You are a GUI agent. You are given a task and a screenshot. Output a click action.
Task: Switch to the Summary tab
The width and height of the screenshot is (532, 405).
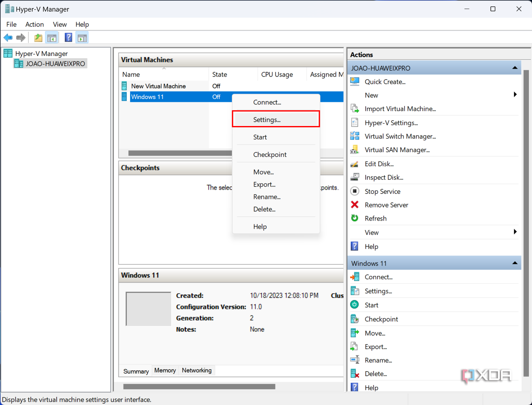pyautogui.click(x=136, y=371)
